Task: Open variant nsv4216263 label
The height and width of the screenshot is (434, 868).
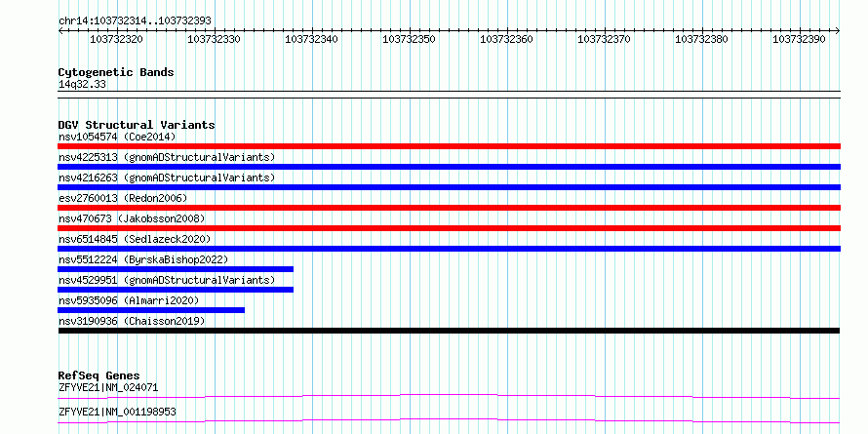Action: 167,178
